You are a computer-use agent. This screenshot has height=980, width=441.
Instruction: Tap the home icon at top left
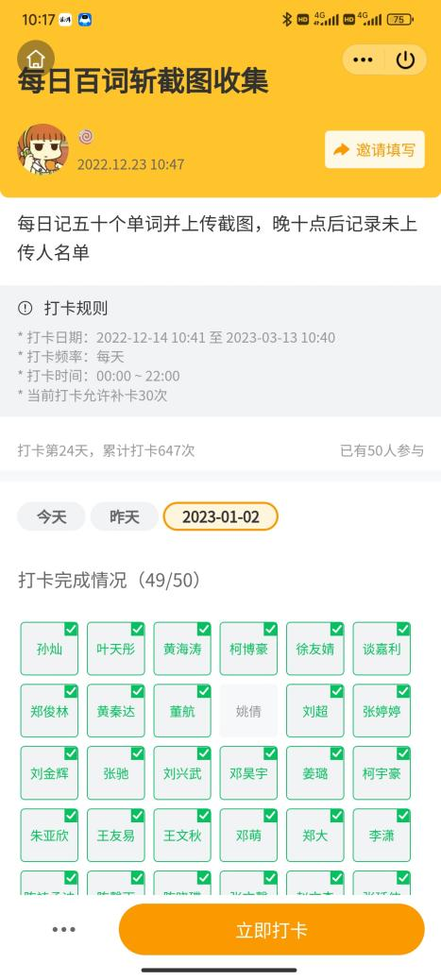coord(36,59)
